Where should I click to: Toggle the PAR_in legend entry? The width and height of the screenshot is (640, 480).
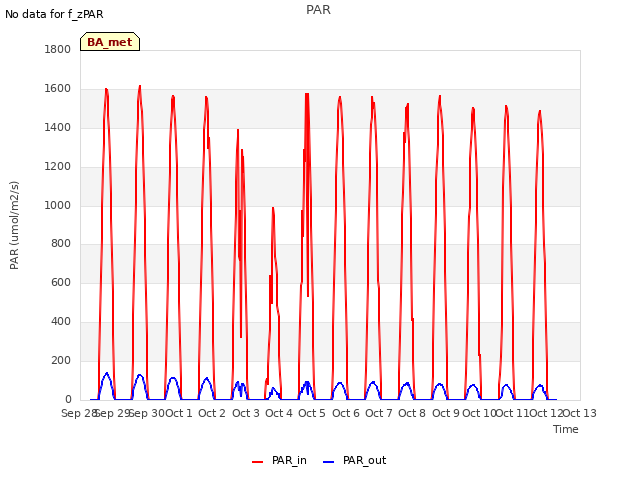(279, 460)
